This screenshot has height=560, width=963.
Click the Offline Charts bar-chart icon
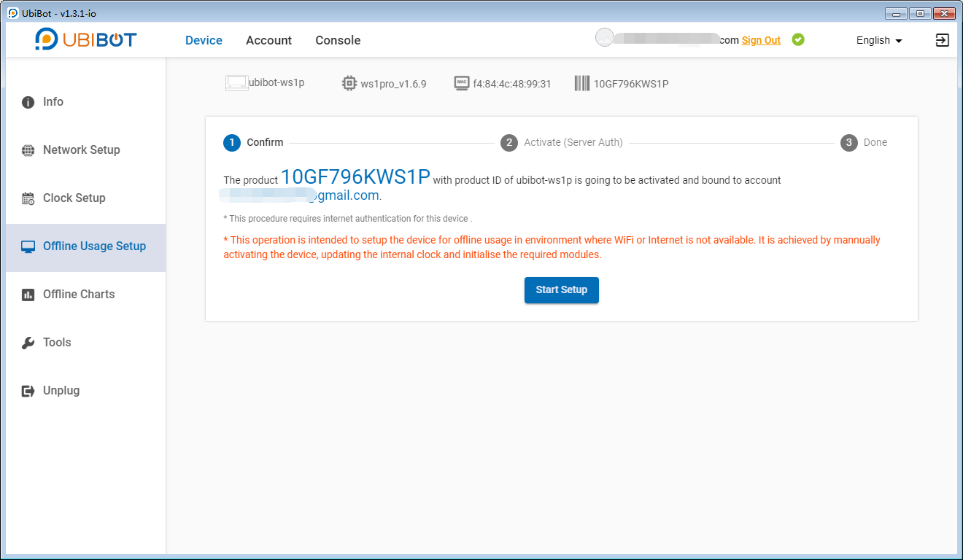pos(28,295)
